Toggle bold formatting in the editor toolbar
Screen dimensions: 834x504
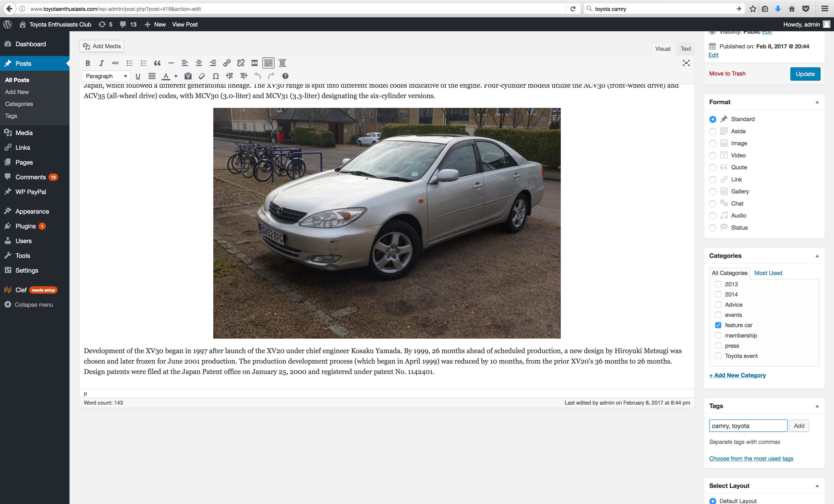click(x=88, y=63)
